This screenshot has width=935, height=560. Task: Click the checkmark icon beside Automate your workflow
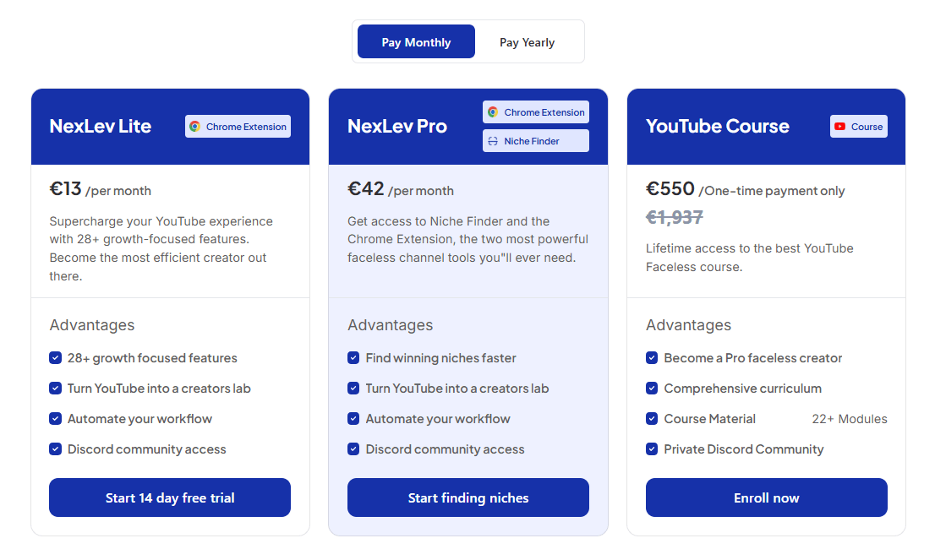(55, 418)
